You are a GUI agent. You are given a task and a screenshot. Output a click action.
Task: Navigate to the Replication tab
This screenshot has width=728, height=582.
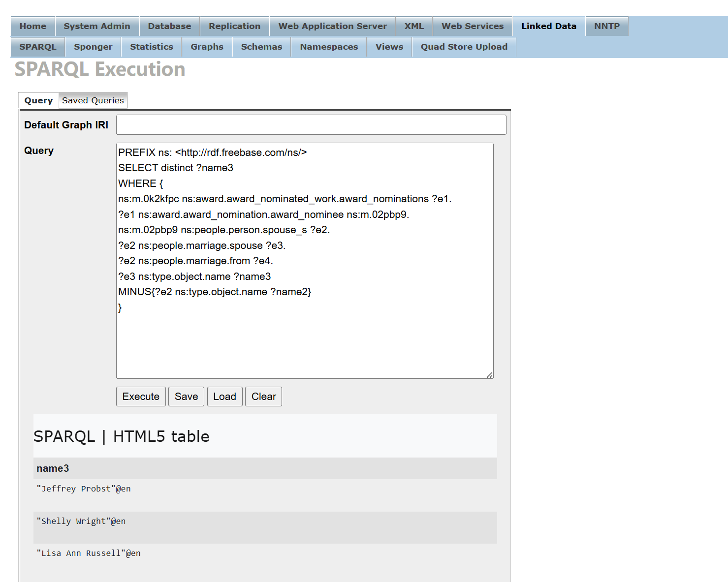234,26
